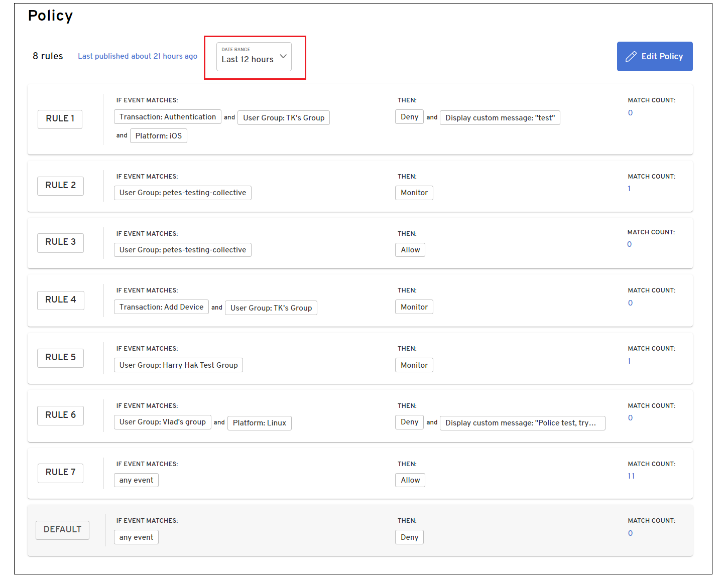This screenshot has height=588, width=722.
Task: Click the pencil icon in Edit Policy
Action: (631, 57)
